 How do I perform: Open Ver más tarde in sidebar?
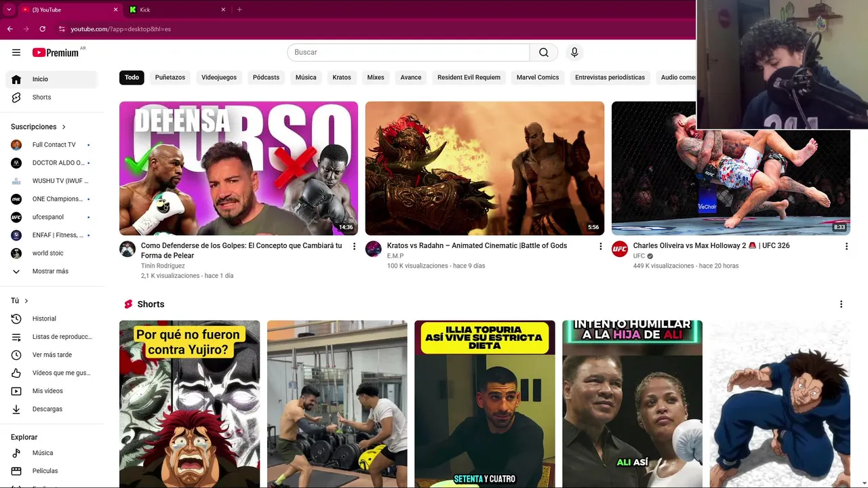52,354
